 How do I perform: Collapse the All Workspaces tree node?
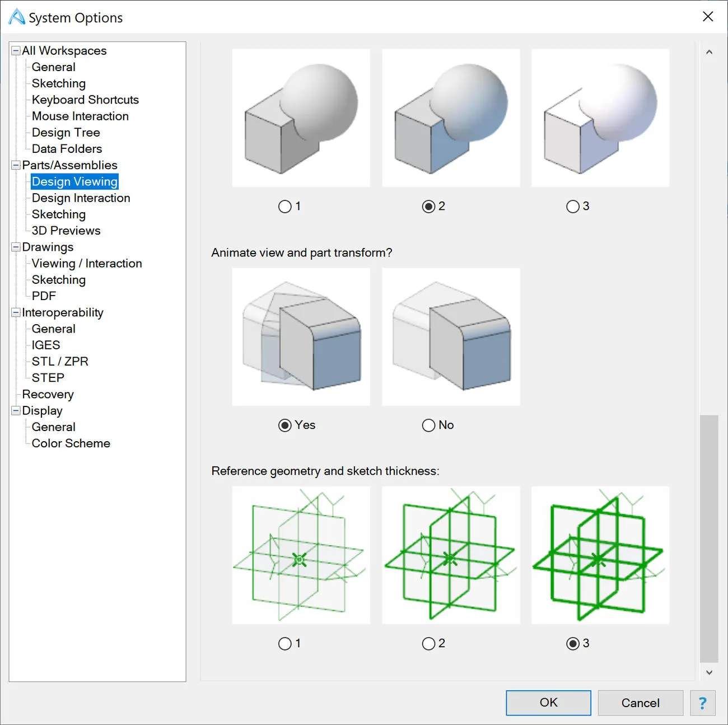pos(16,51)
